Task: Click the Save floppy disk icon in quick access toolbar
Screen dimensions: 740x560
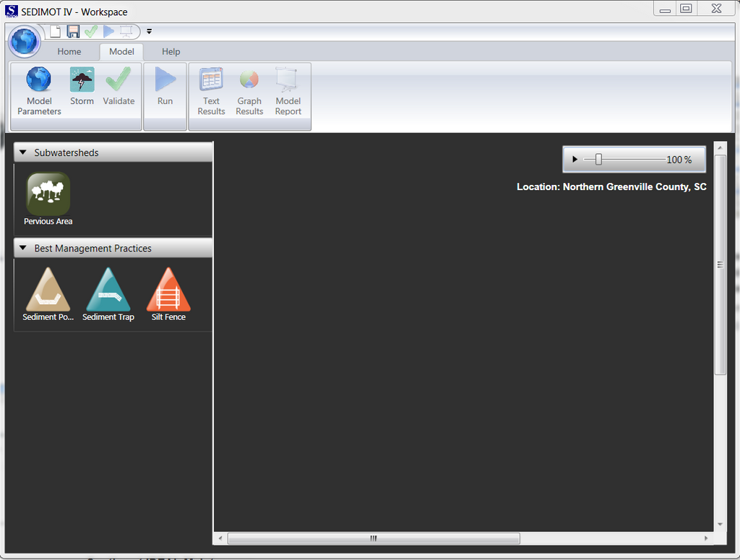Action: tap(73, 32)
